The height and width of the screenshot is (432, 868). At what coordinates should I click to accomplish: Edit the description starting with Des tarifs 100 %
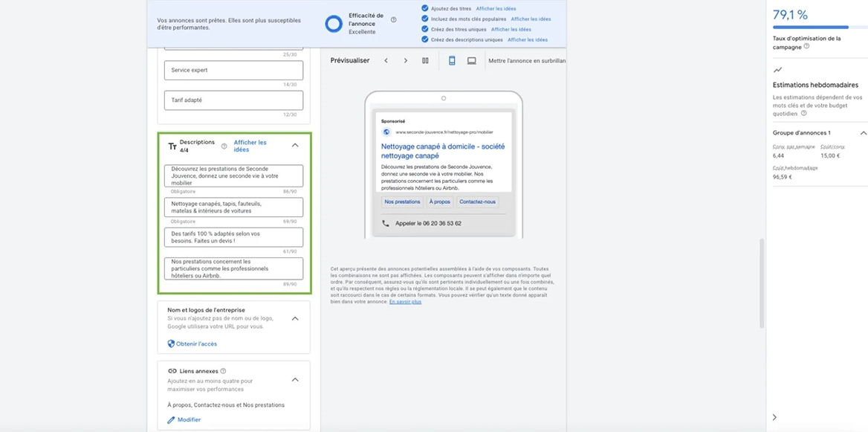pyautogui.click(x=233, y=237)
